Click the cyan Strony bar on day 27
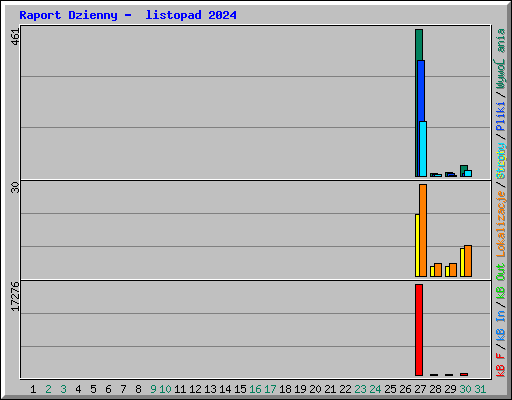512x400 pixels. point(423,149)
